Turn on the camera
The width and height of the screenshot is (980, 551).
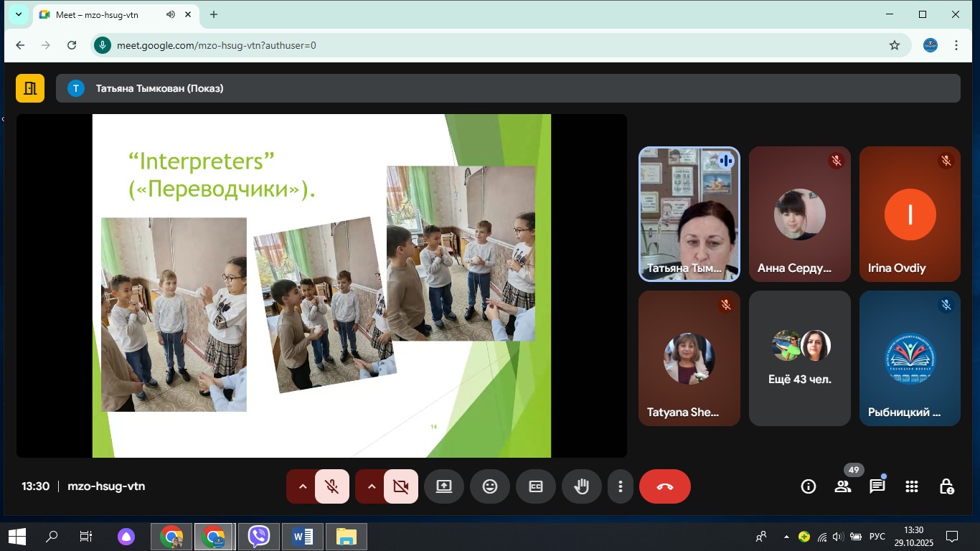(x=400, y=486)
